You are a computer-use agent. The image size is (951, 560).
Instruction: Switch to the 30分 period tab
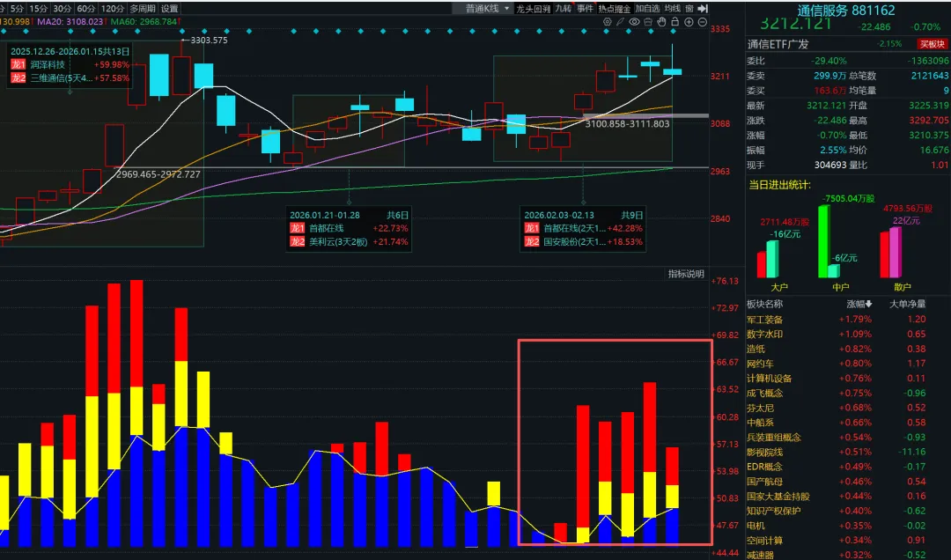pyautogui.click(x=62, y=9)
